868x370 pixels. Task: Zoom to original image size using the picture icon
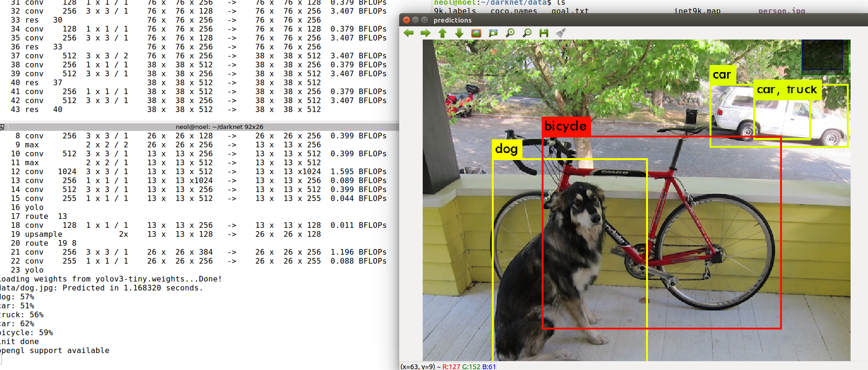[x=476, y=33]
